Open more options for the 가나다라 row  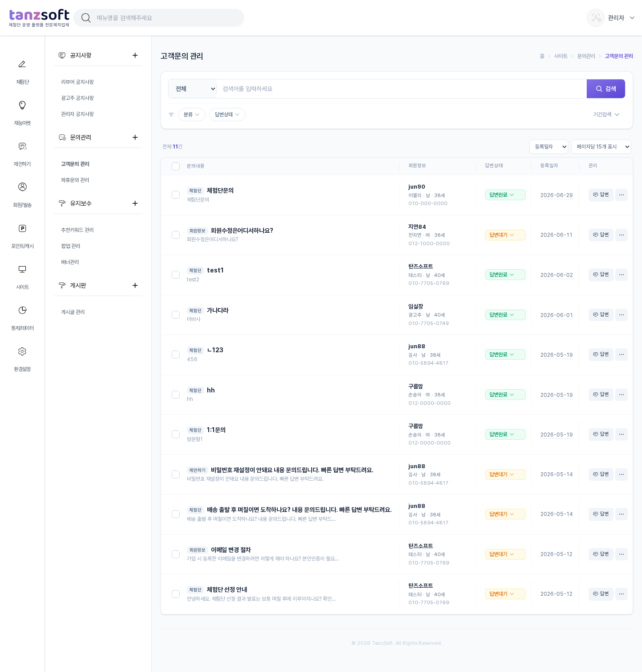pos(621,315)
